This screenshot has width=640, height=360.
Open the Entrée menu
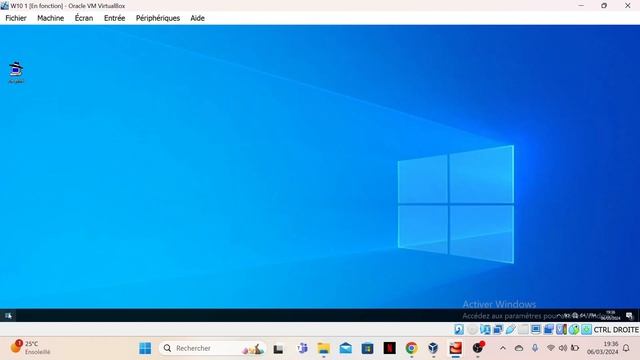114,18
